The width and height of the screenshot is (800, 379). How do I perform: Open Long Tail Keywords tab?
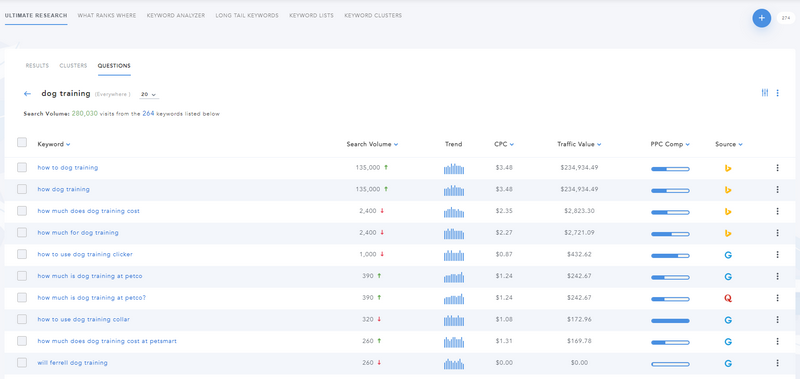247,16
